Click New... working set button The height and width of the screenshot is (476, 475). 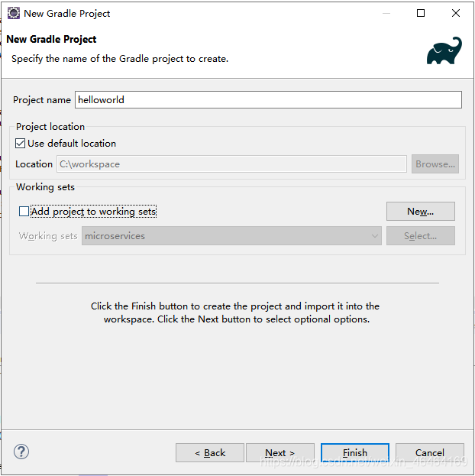pos(420,212)
